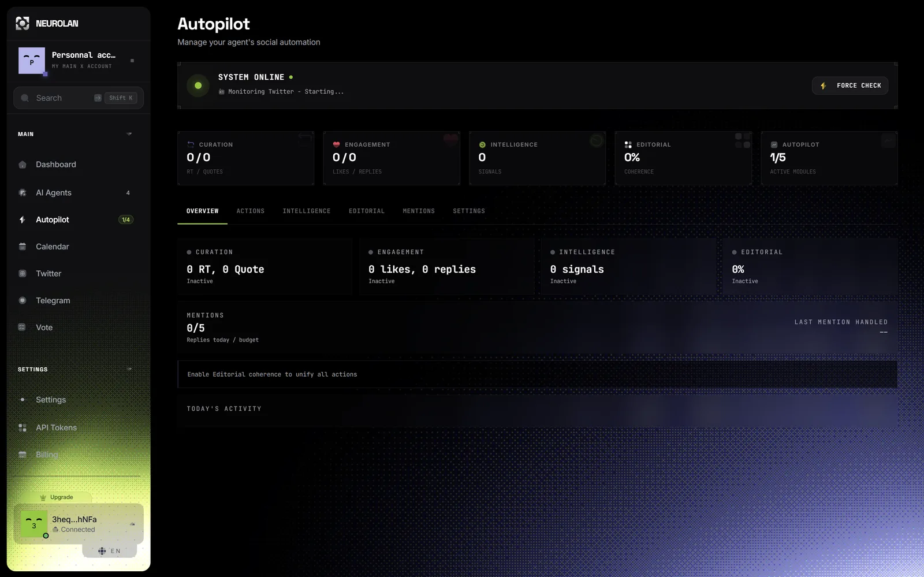Switch to the Editorial tab

(x=367, y=211)
